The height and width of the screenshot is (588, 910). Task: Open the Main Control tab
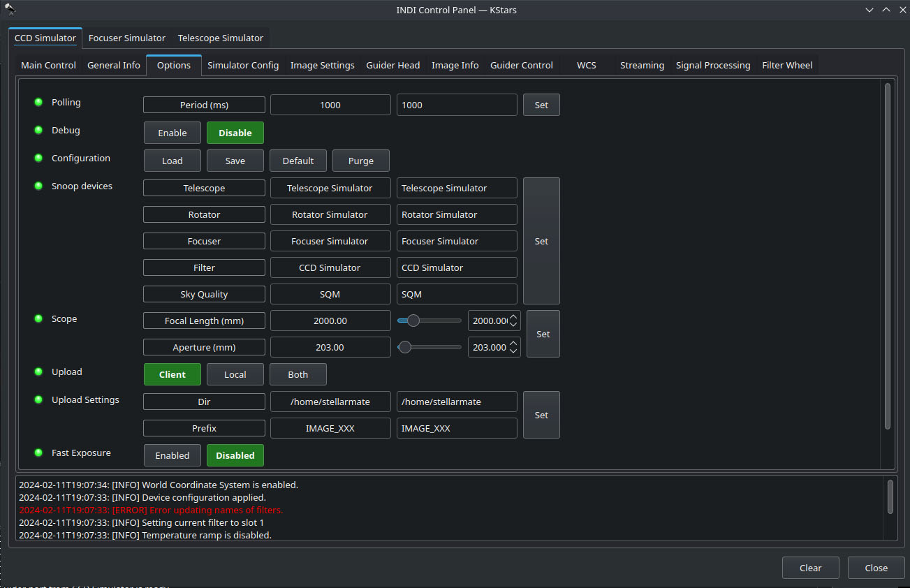click(49, 65)
